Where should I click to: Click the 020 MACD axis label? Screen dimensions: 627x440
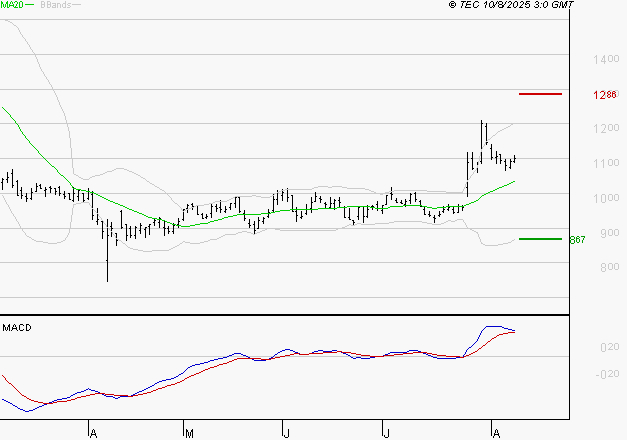(x=609, y=347)
